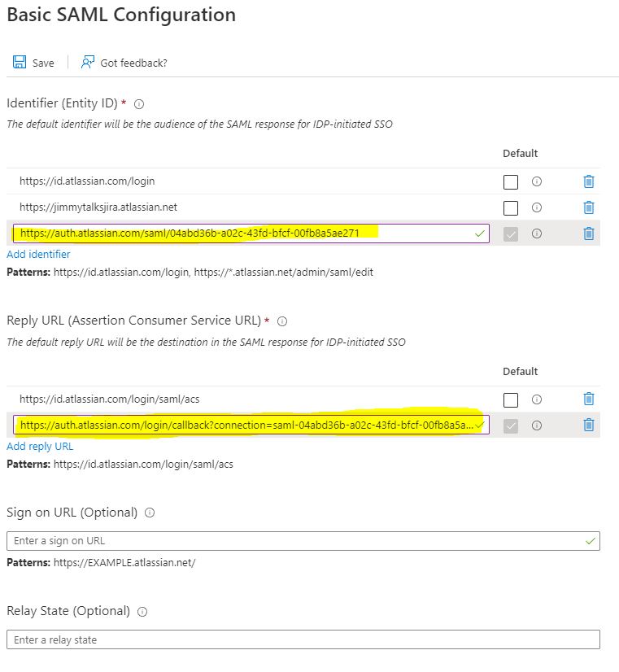The image size is (619, 672).
Task: Show info icon for id.atlassian.com/login/saml/acs reply URL
Action: point(537,399)
